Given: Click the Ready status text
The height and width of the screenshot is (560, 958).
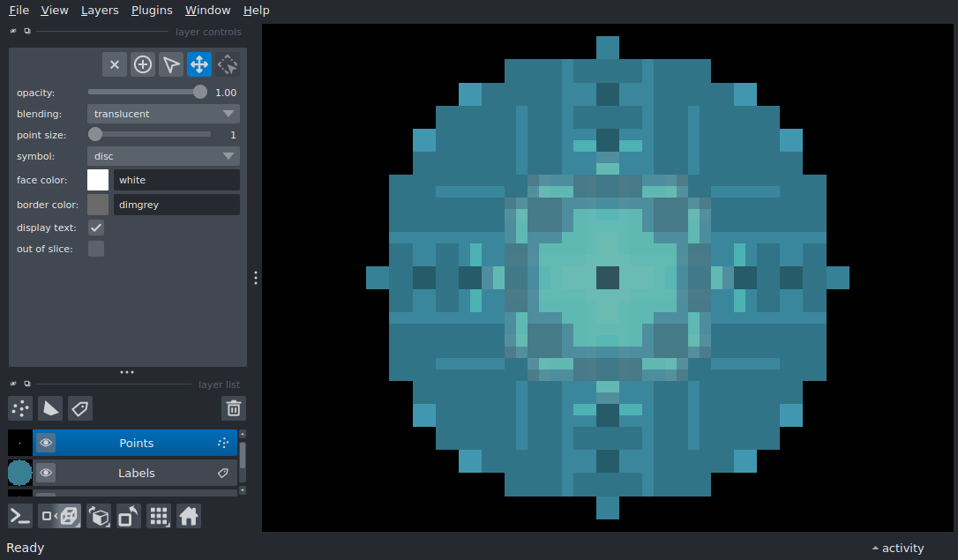Looking at the screenshot, I should [25, 548].
